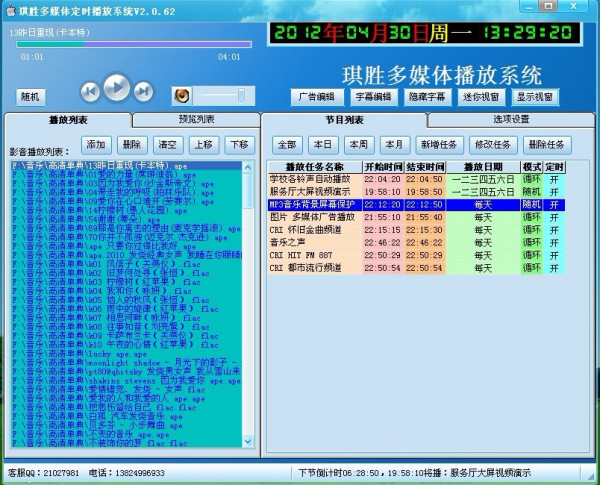Click end time cell 22:15:30
This screenshot has height=485, width=600.
(x=425, y=230)
